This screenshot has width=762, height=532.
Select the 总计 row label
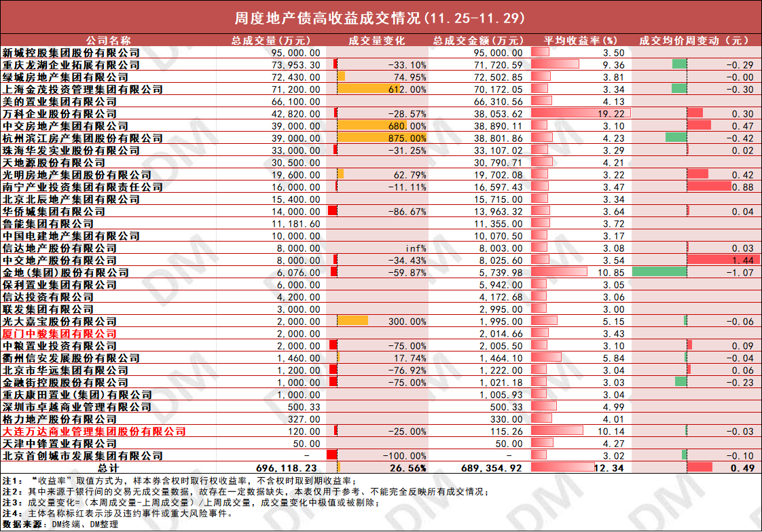108,468
